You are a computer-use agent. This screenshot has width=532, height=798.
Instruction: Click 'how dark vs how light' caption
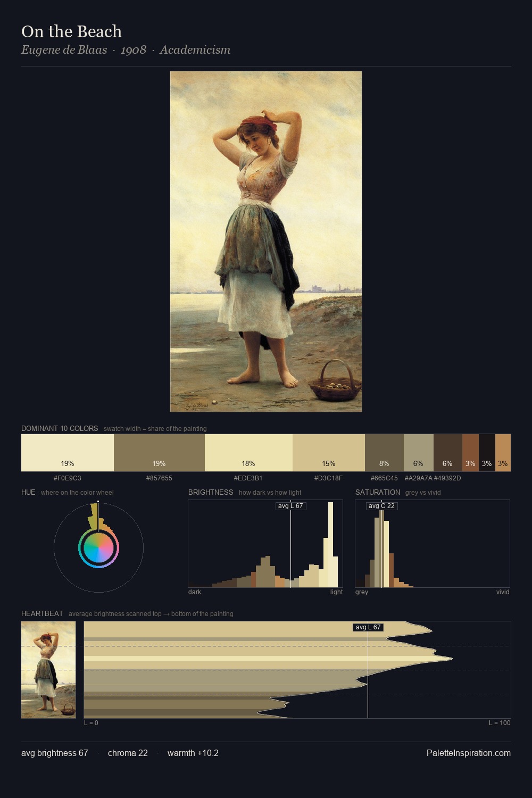coord(270,492)
